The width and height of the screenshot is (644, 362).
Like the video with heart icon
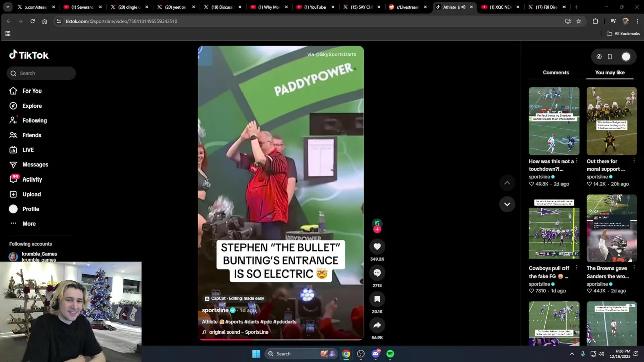[x=377, y=246]
